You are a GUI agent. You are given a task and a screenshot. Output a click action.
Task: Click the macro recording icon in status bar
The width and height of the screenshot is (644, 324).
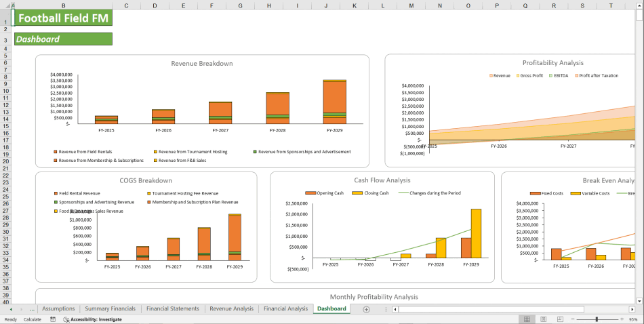pos(53,319)
